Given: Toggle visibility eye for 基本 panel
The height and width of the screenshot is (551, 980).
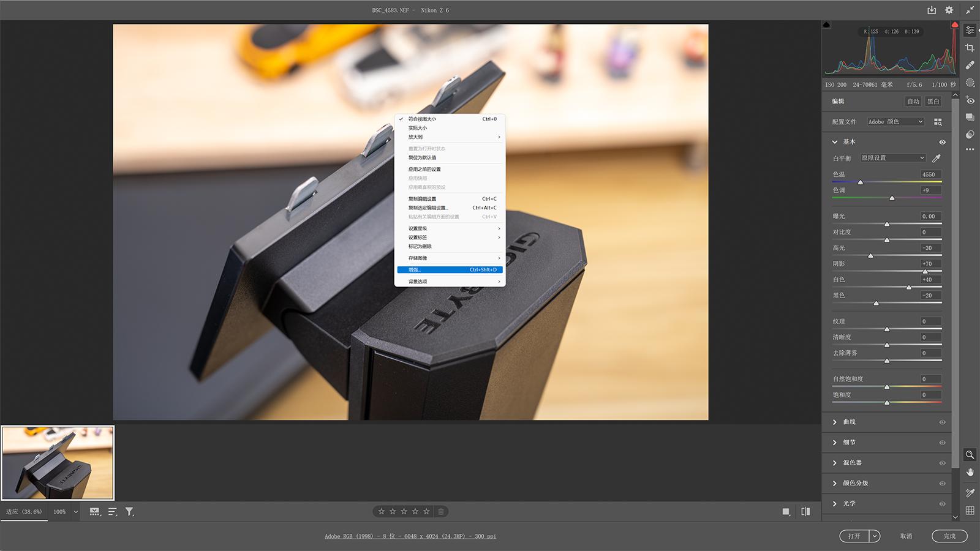Looking at the screenshot, I should (x=942, y=142).
